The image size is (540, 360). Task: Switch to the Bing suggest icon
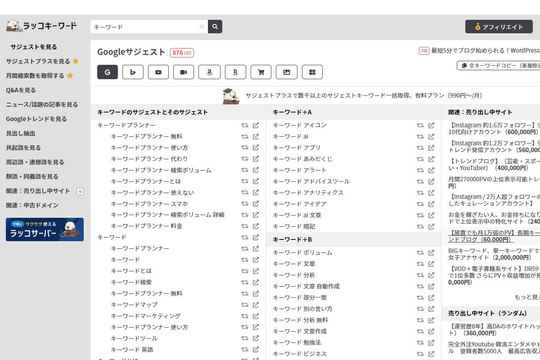133,72
